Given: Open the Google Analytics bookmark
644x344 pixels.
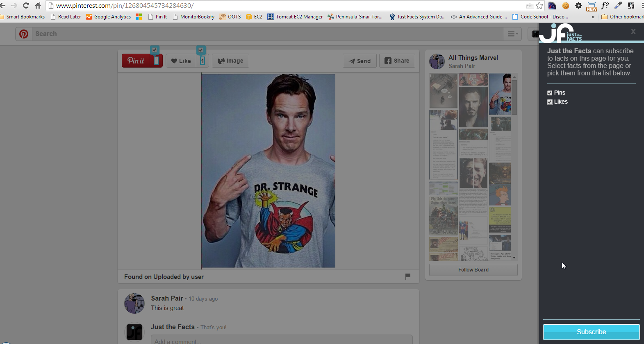Looking at the screenshot, I should [x=108, y=17].
